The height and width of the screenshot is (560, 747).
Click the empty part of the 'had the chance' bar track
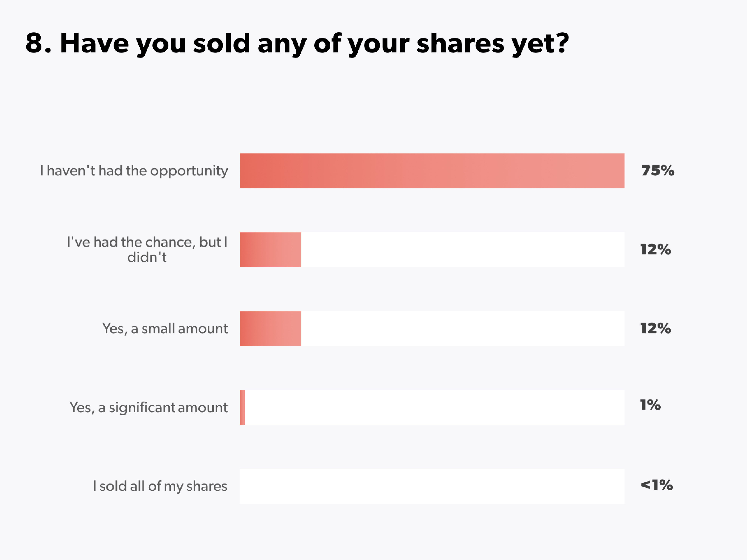[463, 250]
